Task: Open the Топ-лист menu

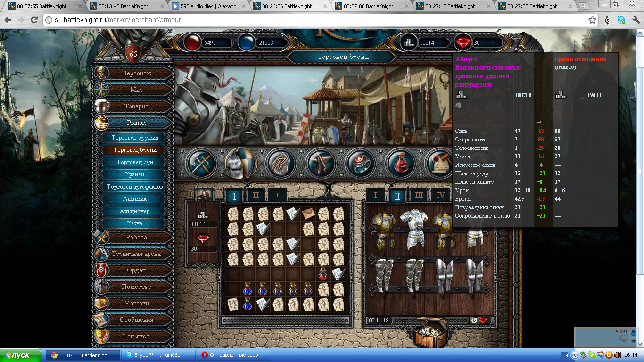Action: click(136, 336)
